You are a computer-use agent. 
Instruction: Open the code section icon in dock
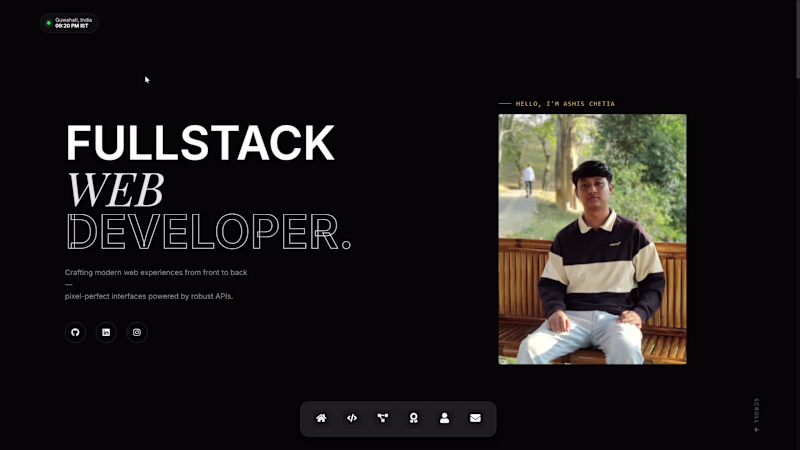pos(352,418)
